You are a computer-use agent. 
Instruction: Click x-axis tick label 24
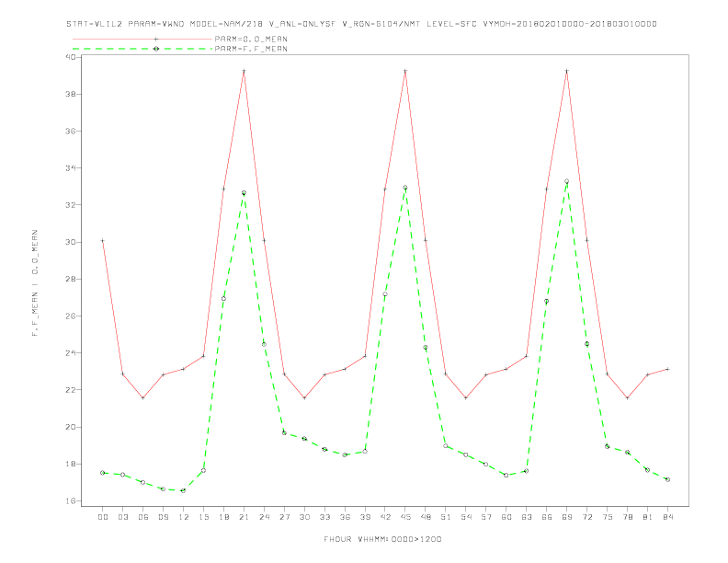tap(264, 517)
